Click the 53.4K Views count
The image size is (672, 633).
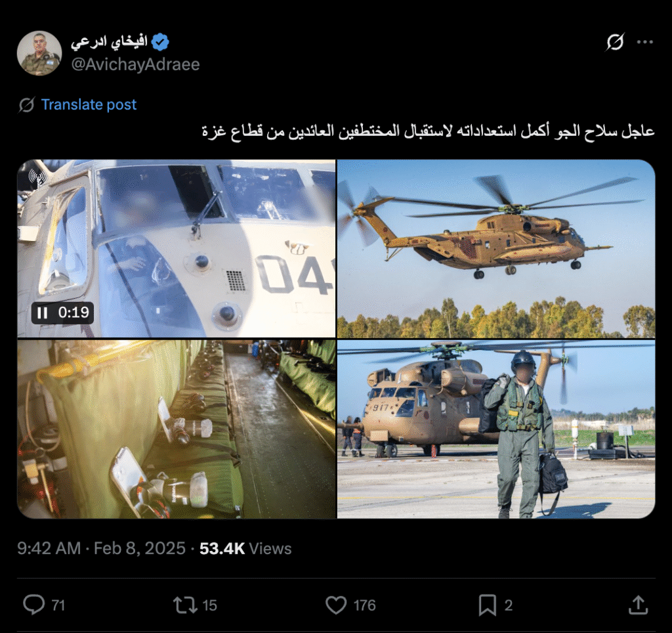(245, 548)
